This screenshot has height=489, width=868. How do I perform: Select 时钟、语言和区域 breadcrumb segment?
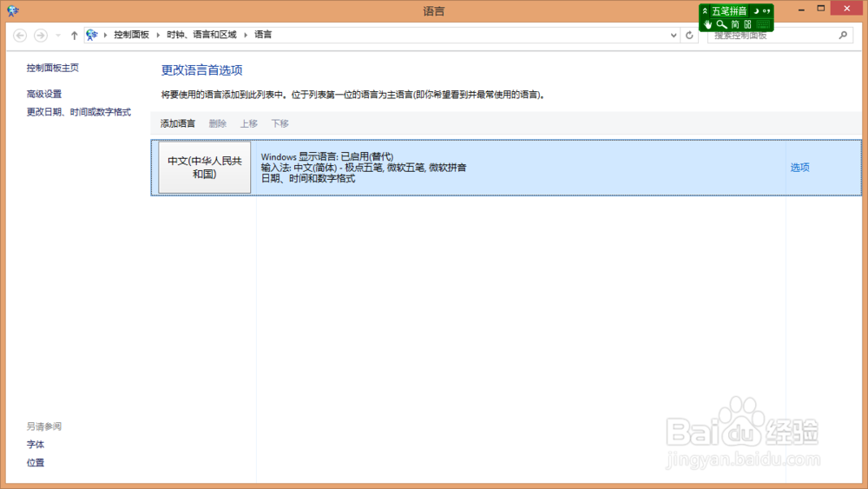coord(201,35)
